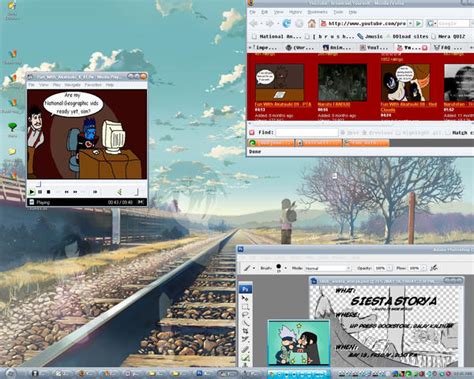Select the Slice tool in Photoshop
This screenshot has height=379, width=474.
[x=245, y=339]
